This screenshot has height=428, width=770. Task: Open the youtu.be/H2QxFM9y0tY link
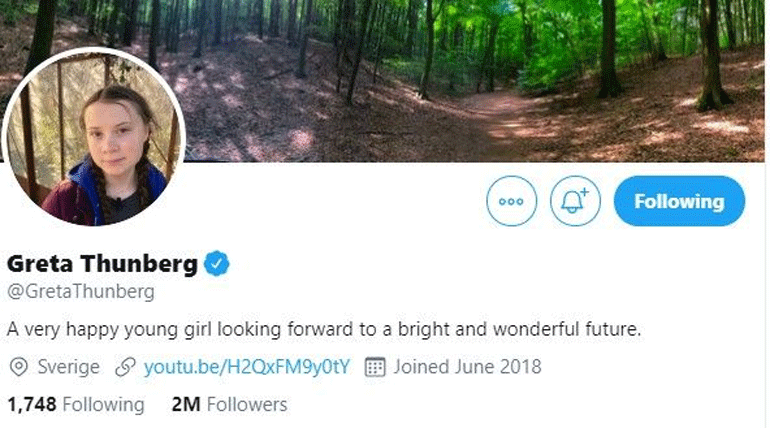tap(246, 367)
